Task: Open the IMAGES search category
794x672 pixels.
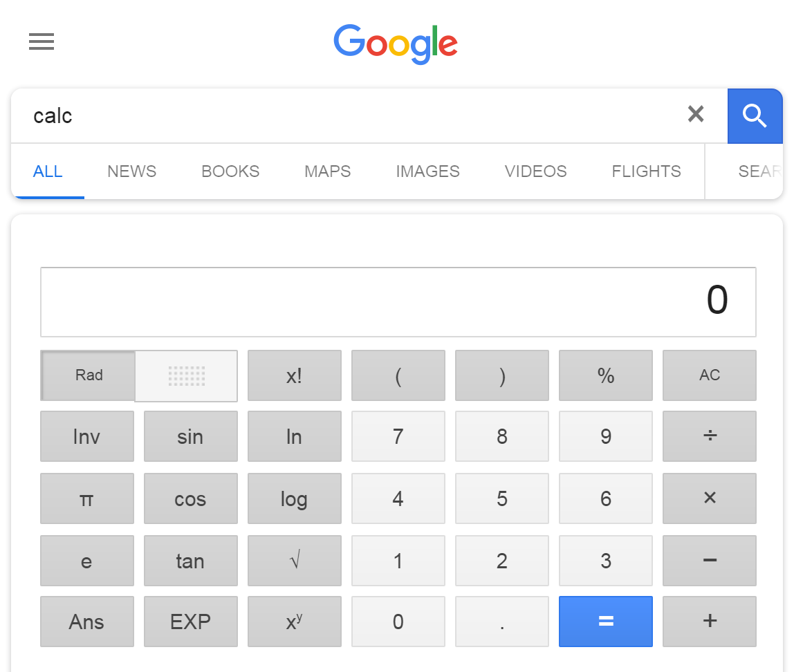Action: (427, 171)
